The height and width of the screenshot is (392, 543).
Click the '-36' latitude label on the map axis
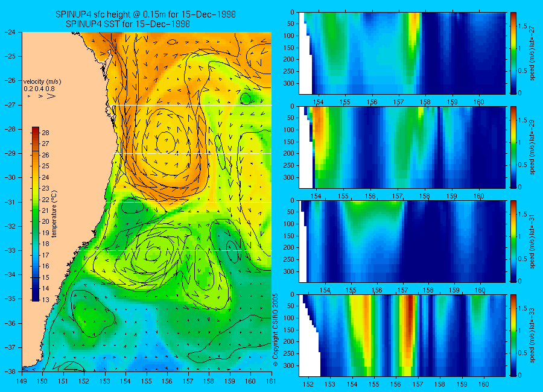pyautogui.click(x=9, y=323)
